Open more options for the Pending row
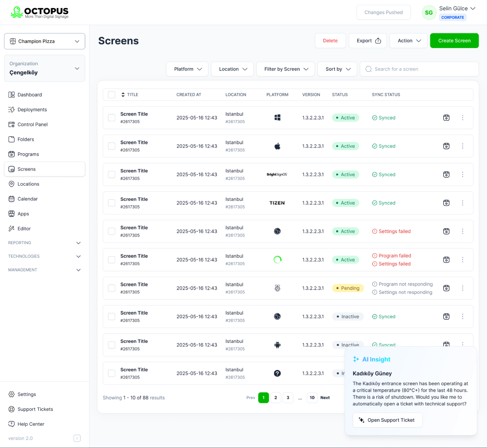 pos(463,288)
